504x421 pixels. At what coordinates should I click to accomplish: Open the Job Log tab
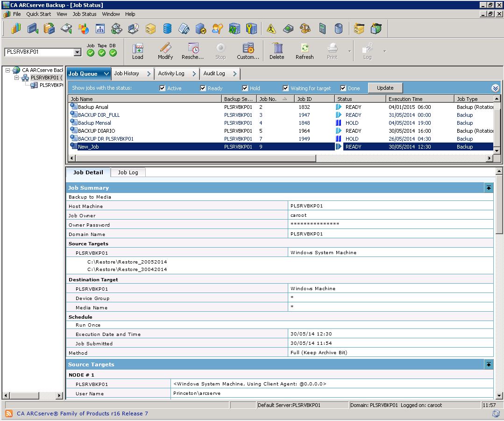click(128, 172)
